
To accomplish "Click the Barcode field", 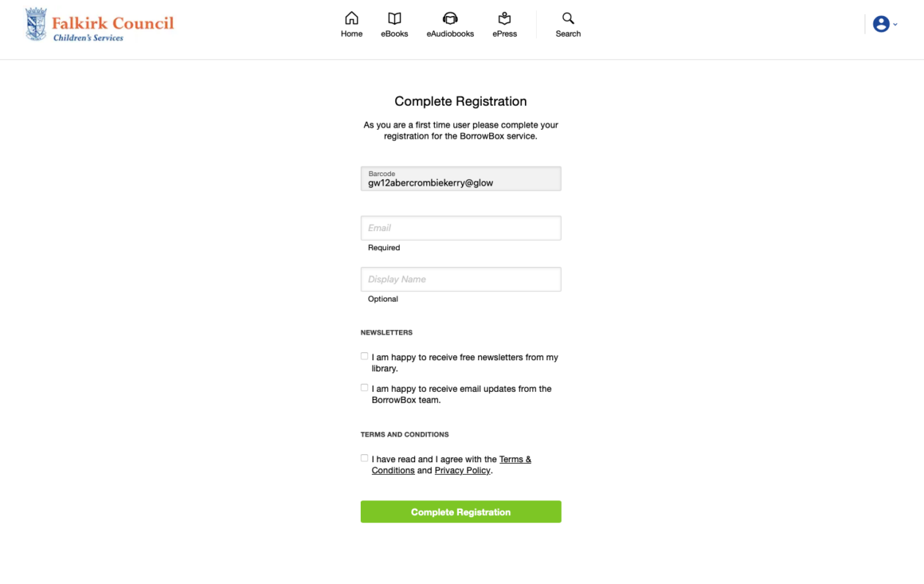I will (461, 179).
